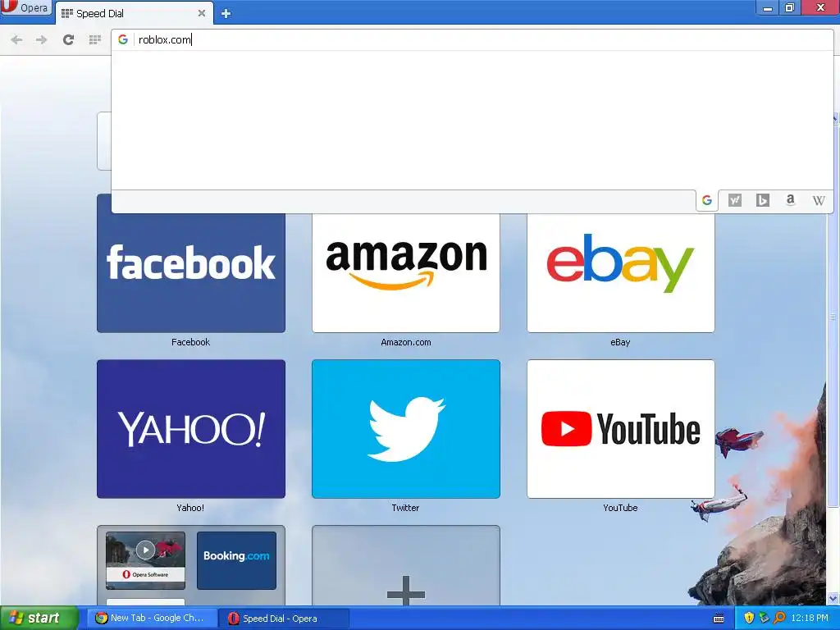Close the Speed Dial tab
Image resolution: width=840 pixels, height=630 pixels.
(202, 13)
